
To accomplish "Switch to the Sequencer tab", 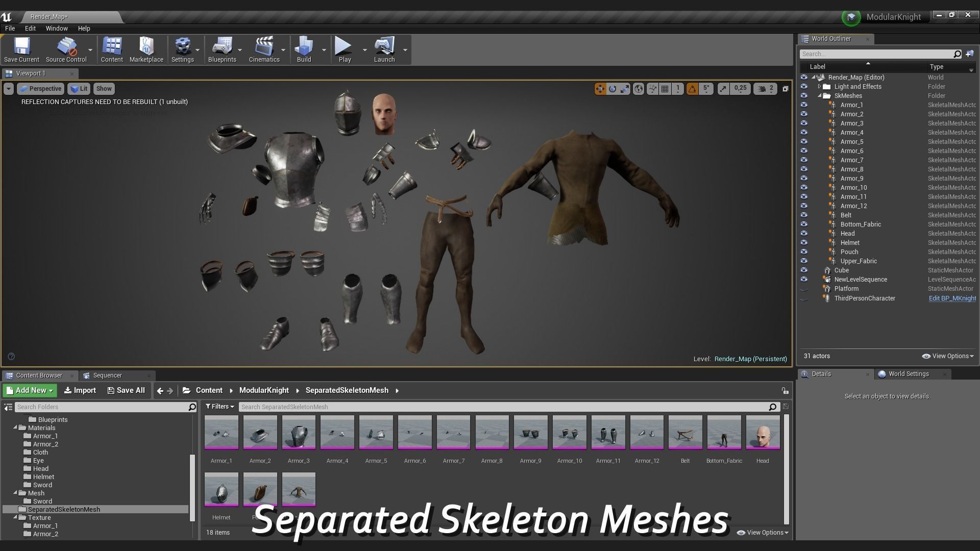I will point(107,375).
